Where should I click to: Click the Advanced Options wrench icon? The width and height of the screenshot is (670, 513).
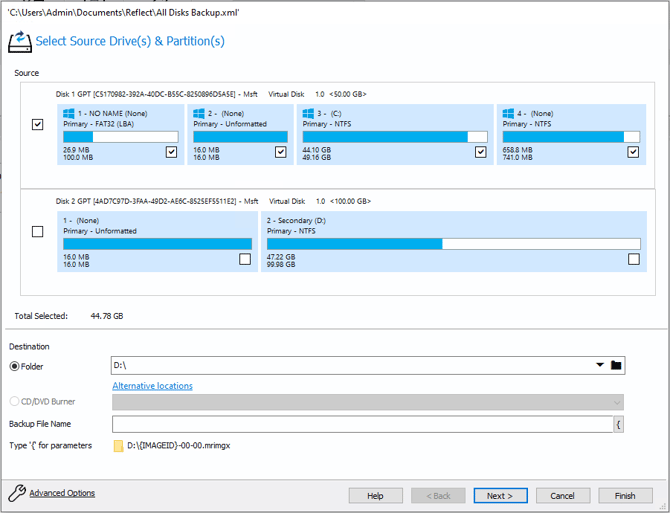[16, 493]
